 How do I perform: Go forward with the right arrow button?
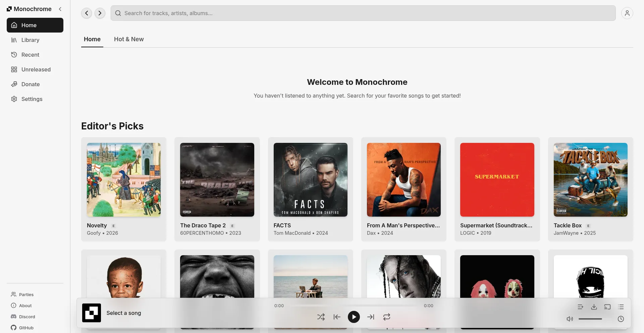click(100, 13)
